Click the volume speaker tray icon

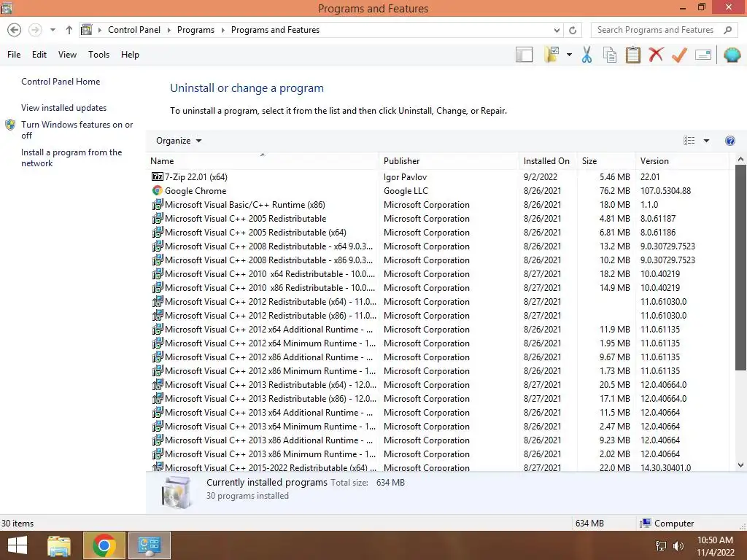(678, 546)
